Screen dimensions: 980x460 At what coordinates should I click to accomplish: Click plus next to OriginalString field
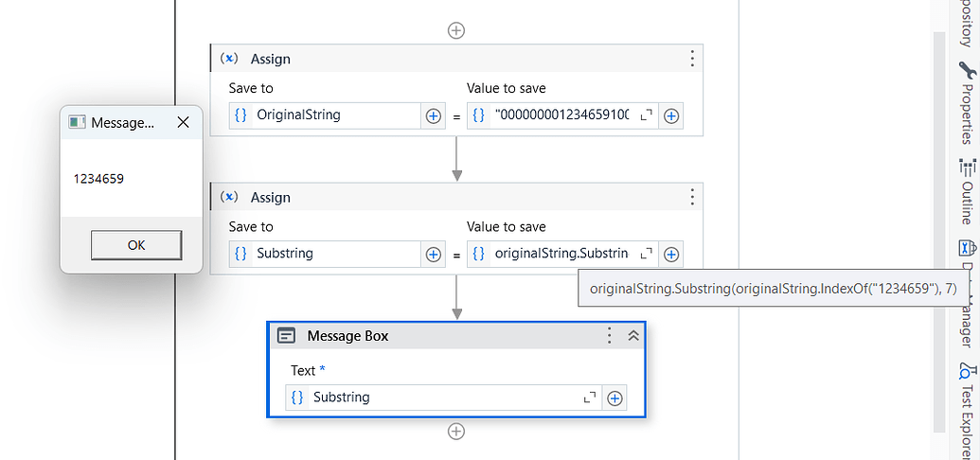434,115
